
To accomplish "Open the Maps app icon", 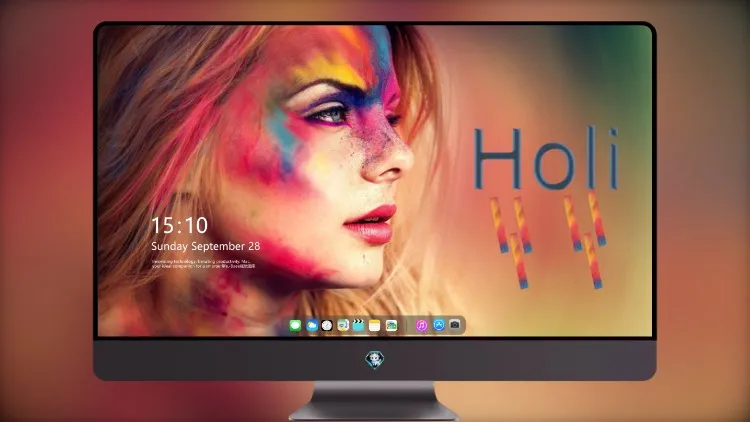I will (343, 326).
